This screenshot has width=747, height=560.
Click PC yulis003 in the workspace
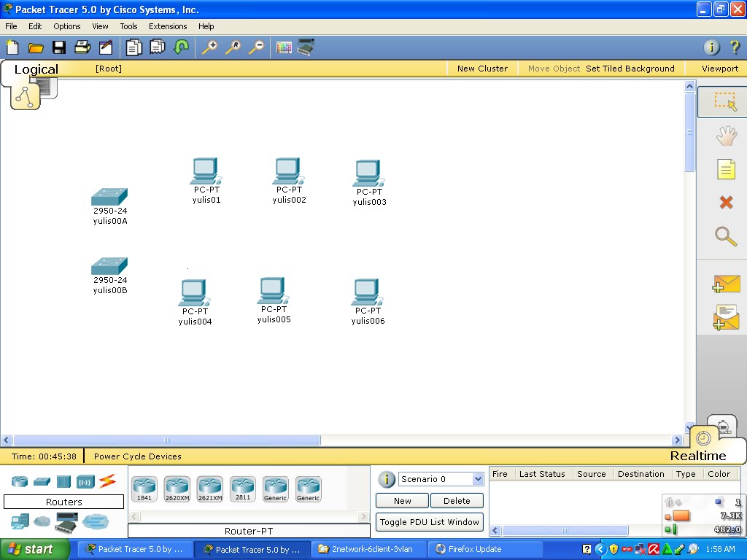[x=369, y=174]
